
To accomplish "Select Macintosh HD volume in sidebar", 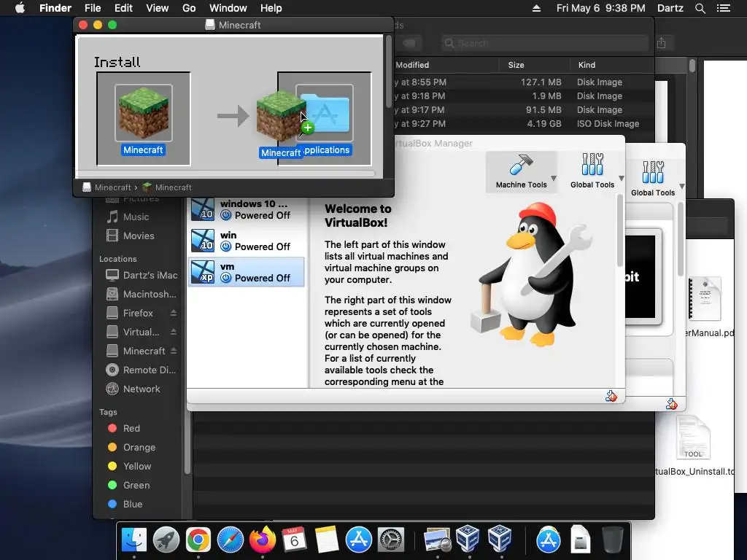I will [x=142, y=295].
